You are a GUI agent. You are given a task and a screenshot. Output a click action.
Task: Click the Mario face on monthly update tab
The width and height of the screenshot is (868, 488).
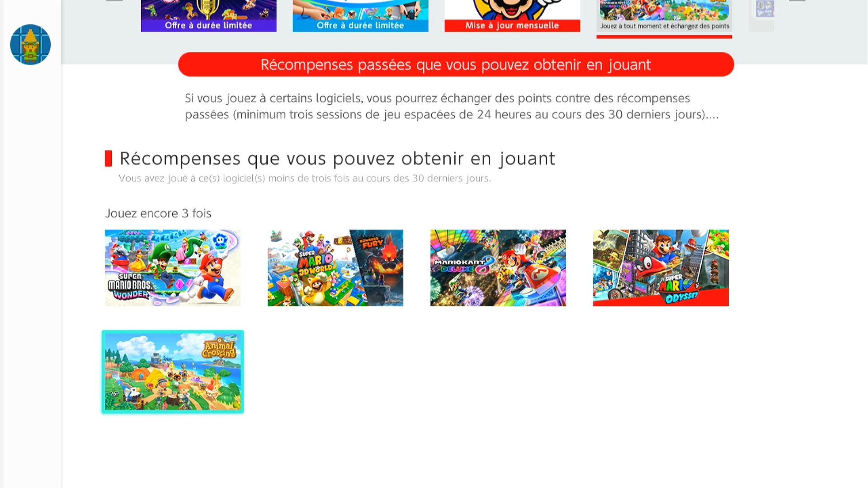pos(513,9)
